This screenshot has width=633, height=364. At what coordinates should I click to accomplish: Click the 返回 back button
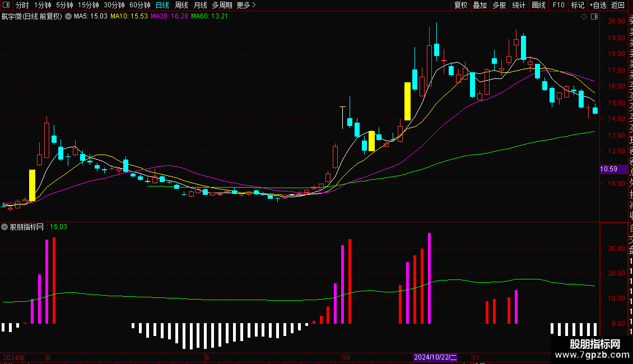[x=618, y=5]
